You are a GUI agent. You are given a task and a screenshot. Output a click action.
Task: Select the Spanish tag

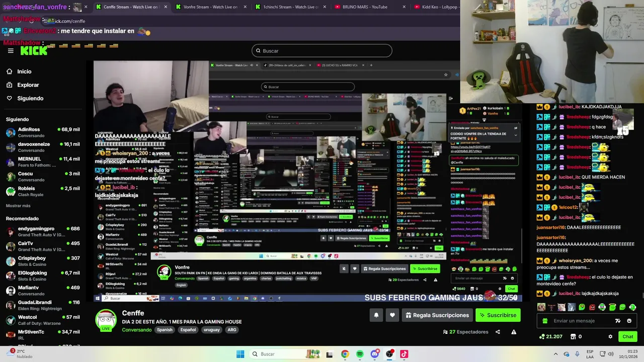165,330
